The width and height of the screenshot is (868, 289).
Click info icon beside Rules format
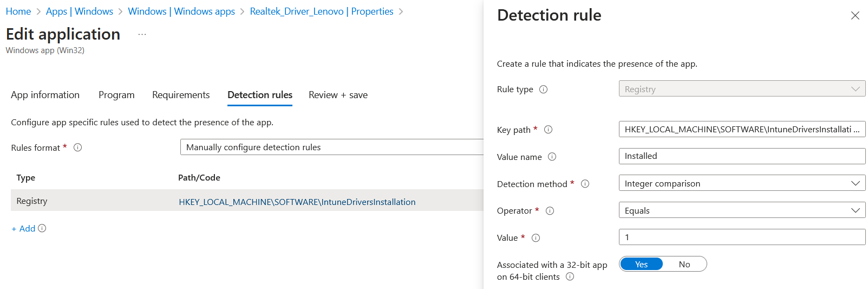tap(78, 147)
